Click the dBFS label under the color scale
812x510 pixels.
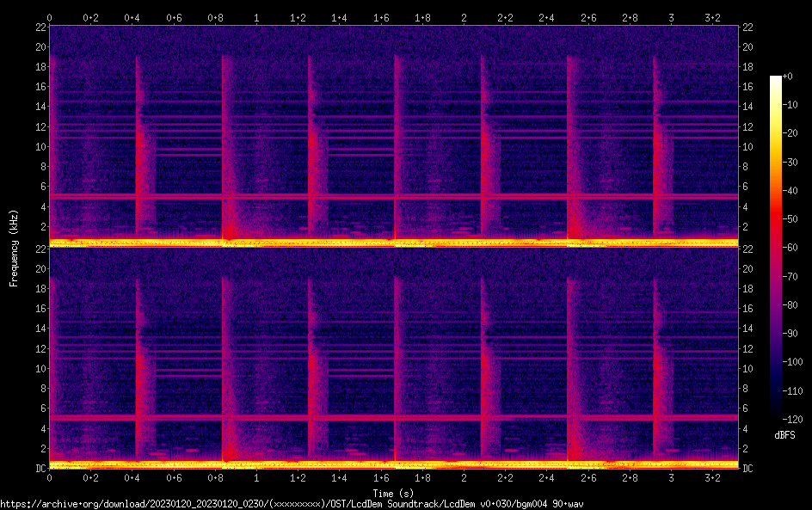click(784, 435)
